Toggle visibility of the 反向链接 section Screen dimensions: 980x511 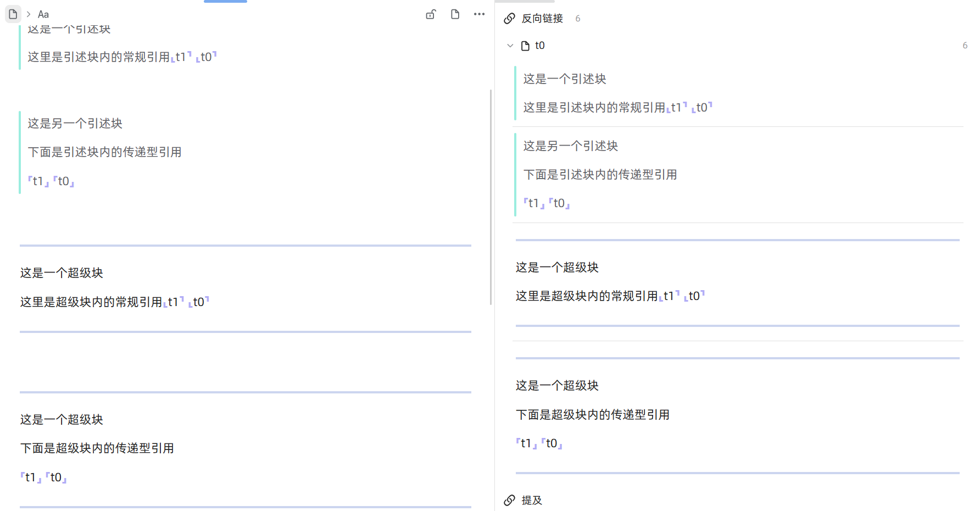542,18
